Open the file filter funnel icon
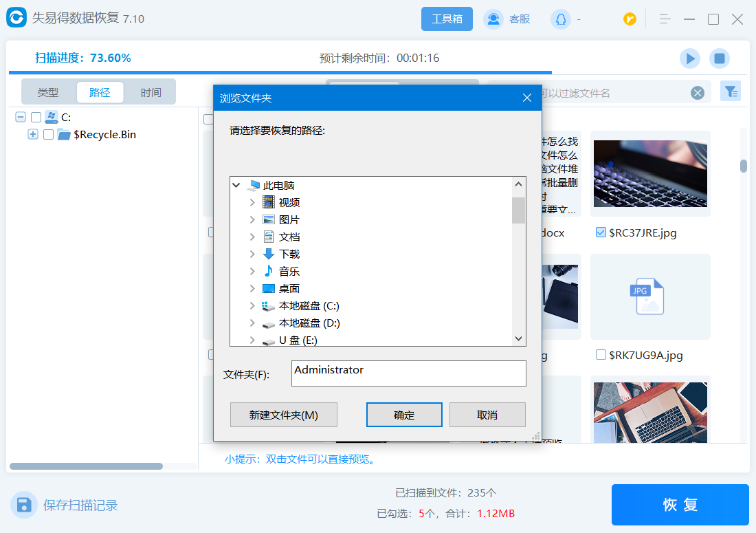Image resolution: width=756 pixels, height=533 pixels. click(730, 91)
